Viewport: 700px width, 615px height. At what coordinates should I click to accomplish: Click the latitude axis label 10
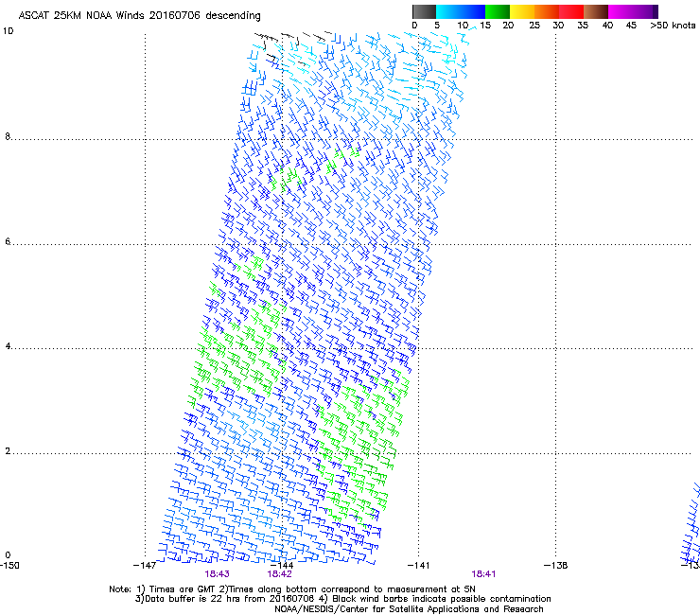coord(8,31)
